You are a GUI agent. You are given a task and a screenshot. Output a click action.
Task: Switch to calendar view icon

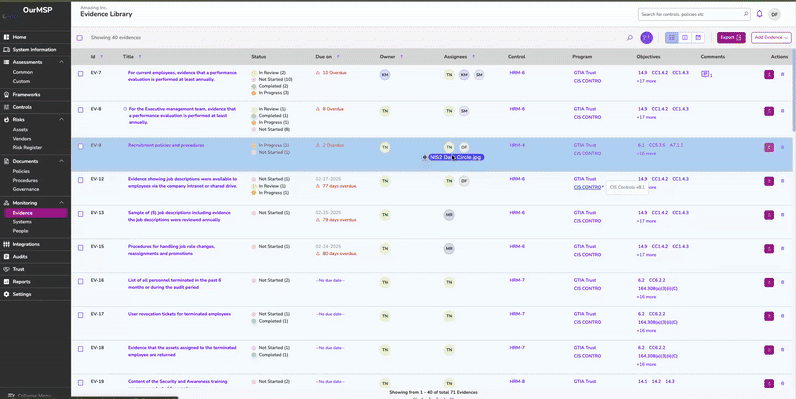698,38
